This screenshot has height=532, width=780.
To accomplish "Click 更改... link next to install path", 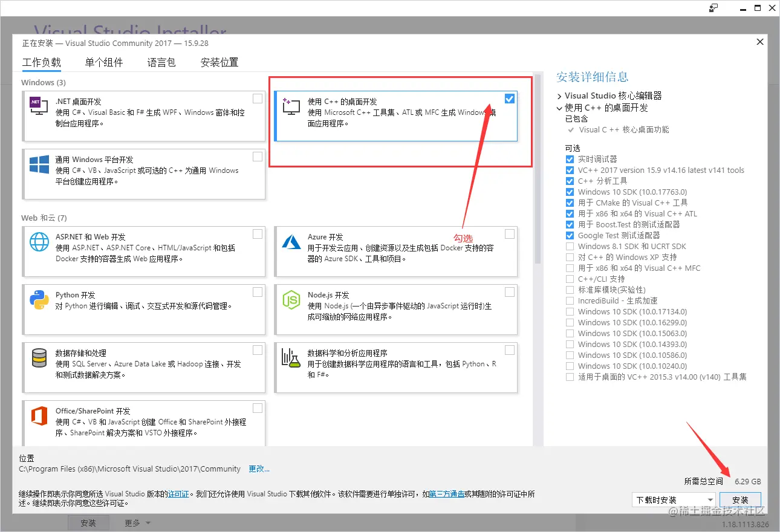I will click(x=259, y=469).
